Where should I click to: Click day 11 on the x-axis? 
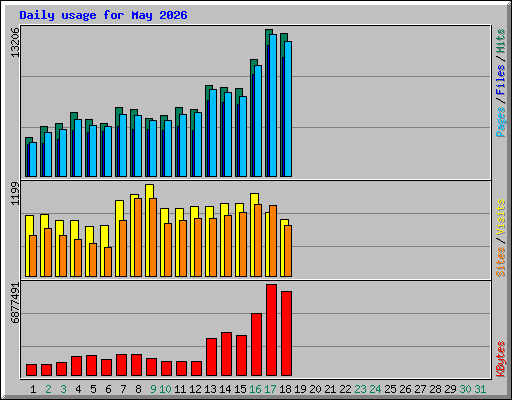180,389
